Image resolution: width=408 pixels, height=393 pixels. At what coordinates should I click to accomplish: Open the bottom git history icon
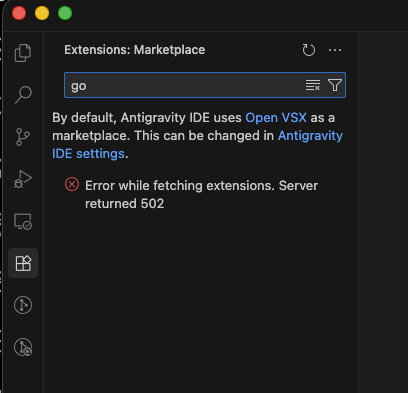(23, 347)
